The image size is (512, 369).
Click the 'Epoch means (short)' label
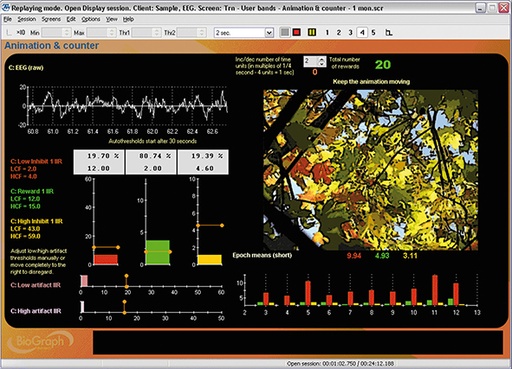262,255
